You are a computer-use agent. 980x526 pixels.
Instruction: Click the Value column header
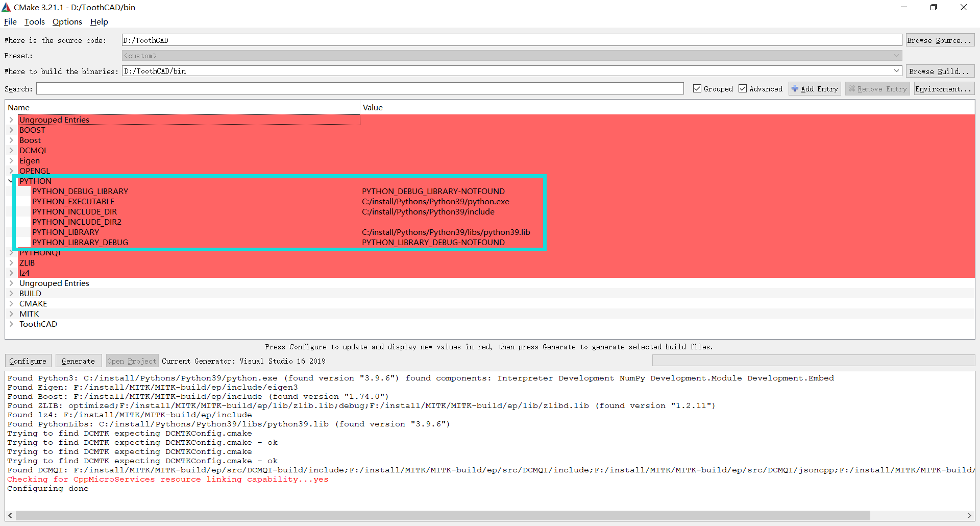coord(668,107)
